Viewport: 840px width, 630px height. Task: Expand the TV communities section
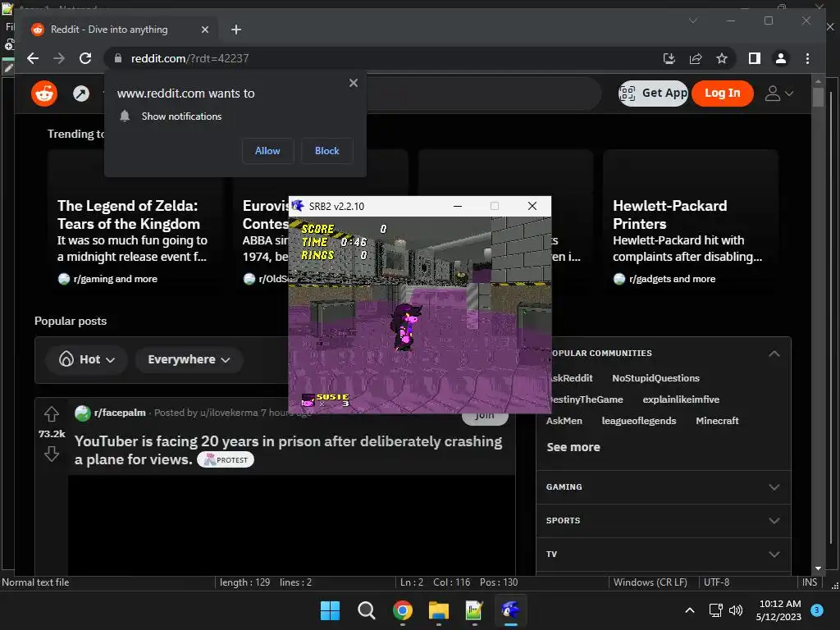[774, 555]
